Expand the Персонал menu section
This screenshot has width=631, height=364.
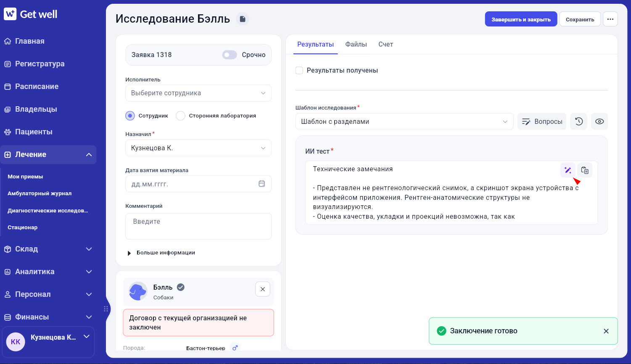48,294
